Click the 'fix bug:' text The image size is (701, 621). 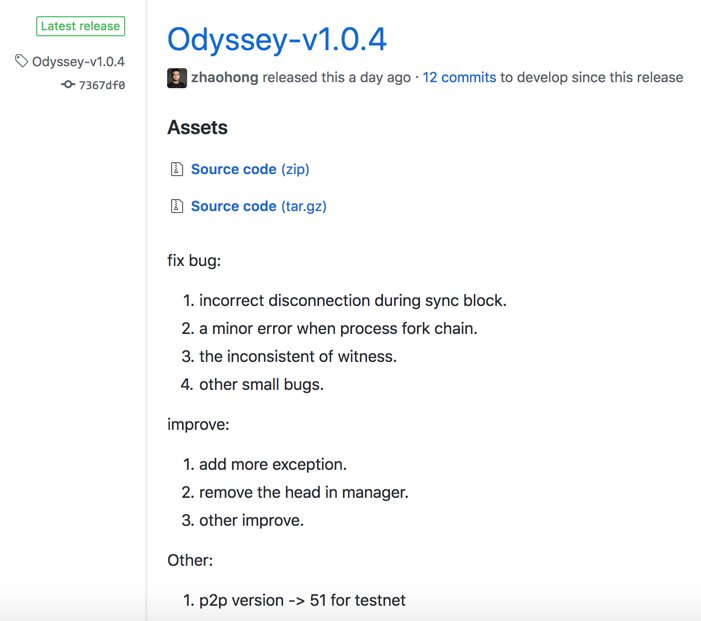194,260
